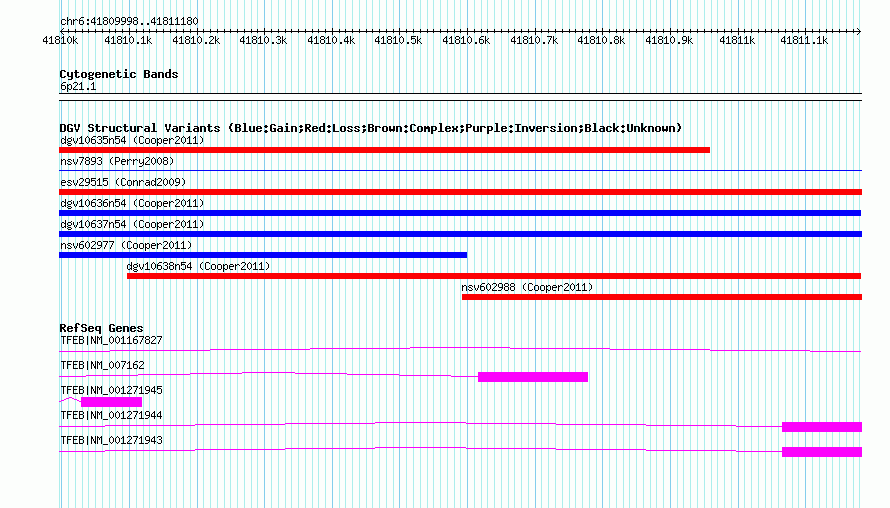The image size is (890, 508).
Task: Select the short blue nsv602977 gain bar
Action: pyautogui.click(x=263, y=255)
